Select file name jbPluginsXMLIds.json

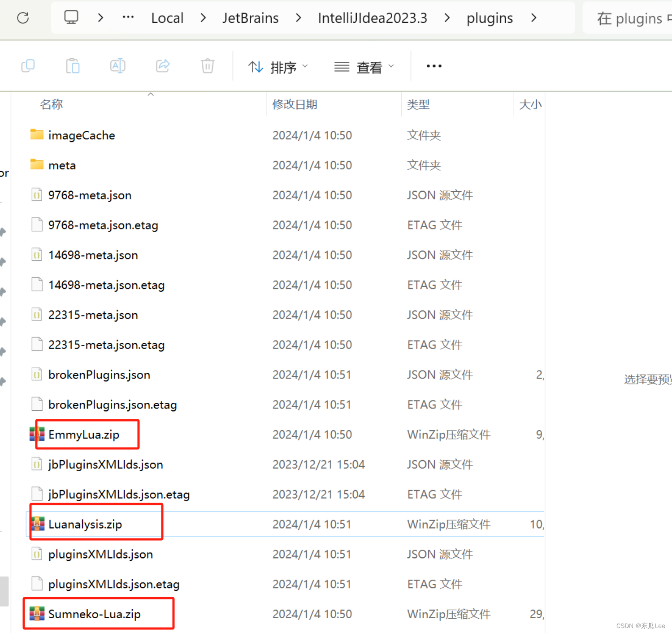[105, 465]
